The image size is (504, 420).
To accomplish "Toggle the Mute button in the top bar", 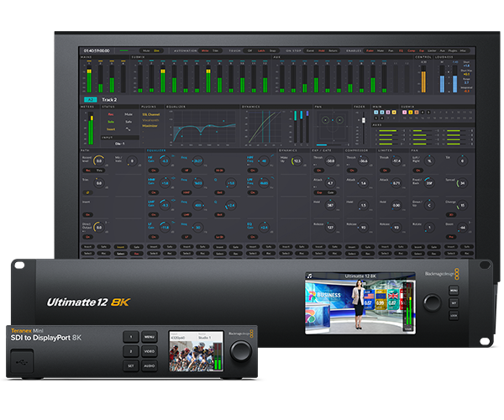I will pos(146,50).
